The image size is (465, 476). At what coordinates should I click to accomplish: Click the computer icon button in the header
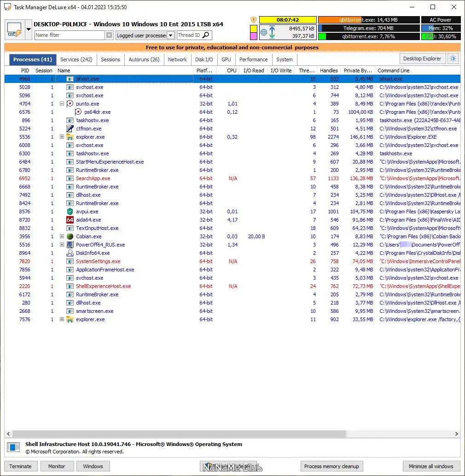[x=15, y=30]
